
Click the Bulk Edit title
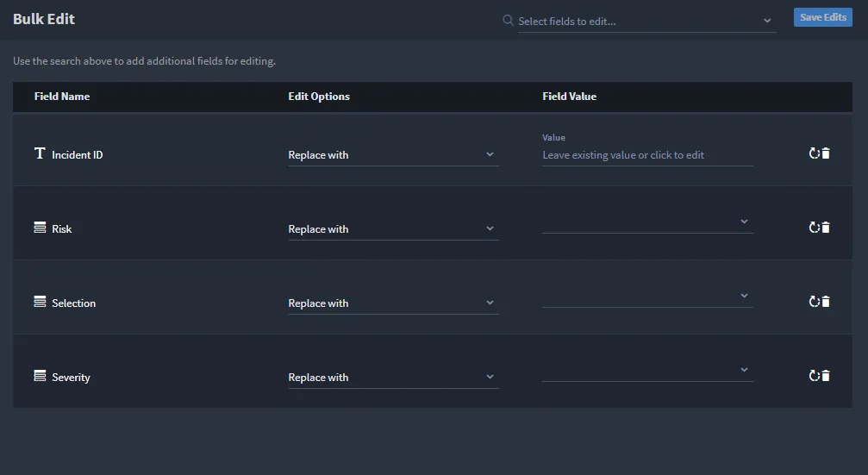click(44, 19)
